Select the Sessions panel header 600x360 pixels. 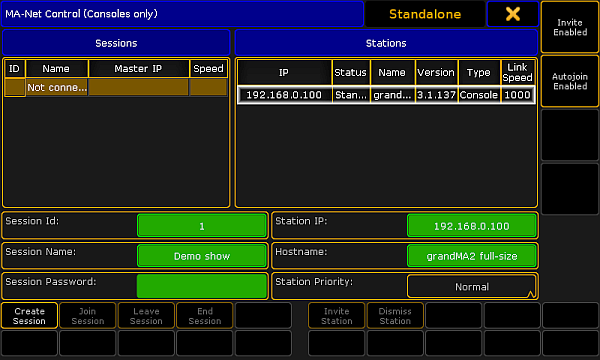click(x=116, y=43)
